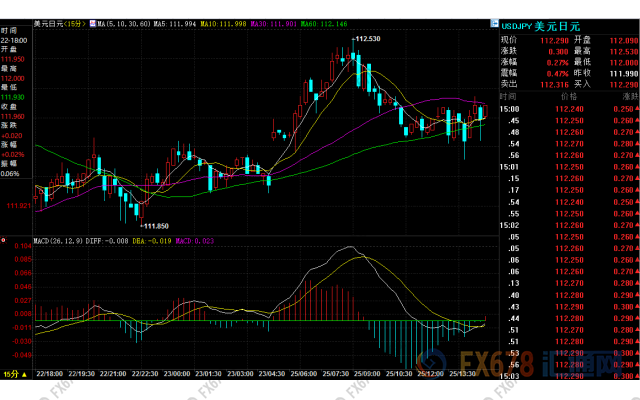Click the 22-18:00 time value in info panel
This screenshot has width=640, height=400.
coord(14,40)
